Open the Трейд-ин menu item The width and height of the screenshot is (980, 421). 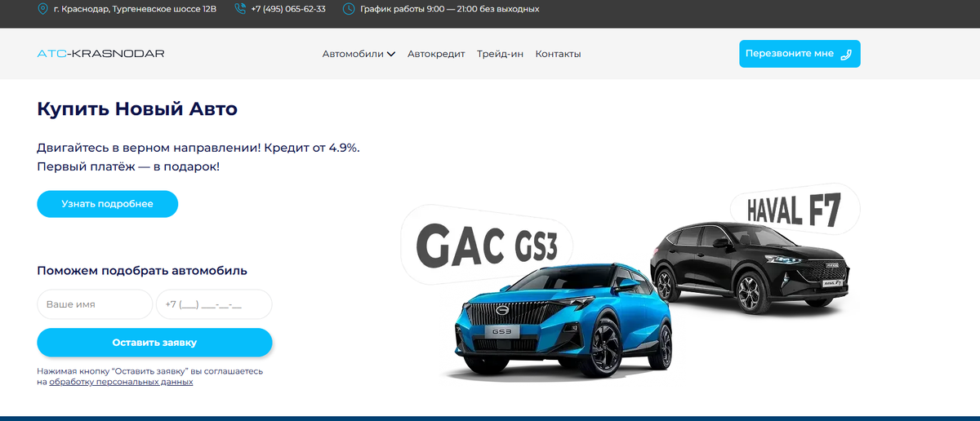coord(500,54)
